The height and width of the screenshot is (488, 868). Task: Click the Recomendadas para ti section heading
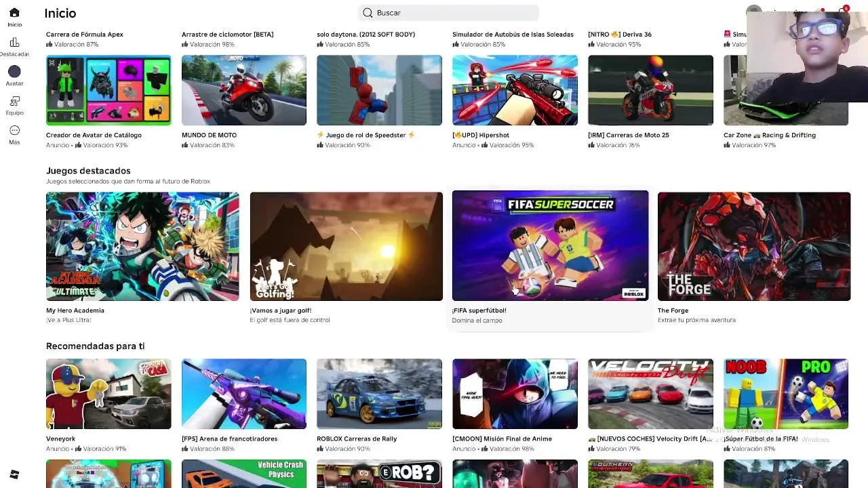coord(95,346)
